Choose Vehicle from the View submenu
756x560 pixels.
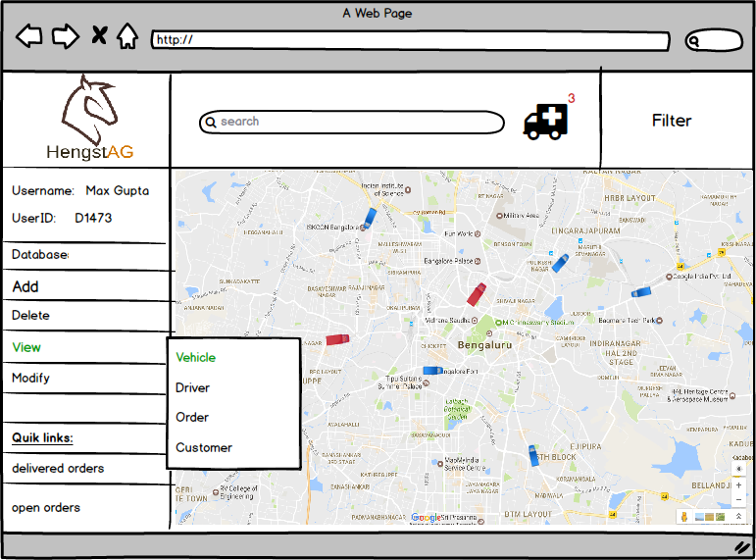[x=196, y=357]
